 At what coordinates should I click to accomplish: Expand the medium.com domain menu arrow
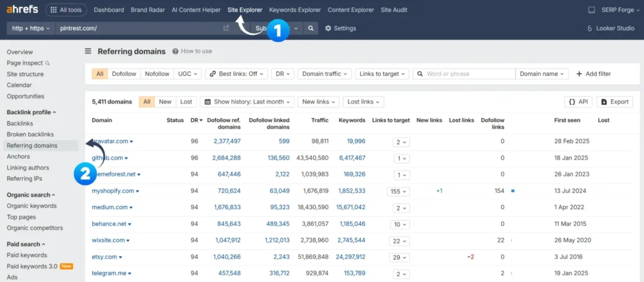(x=131, y=208)
